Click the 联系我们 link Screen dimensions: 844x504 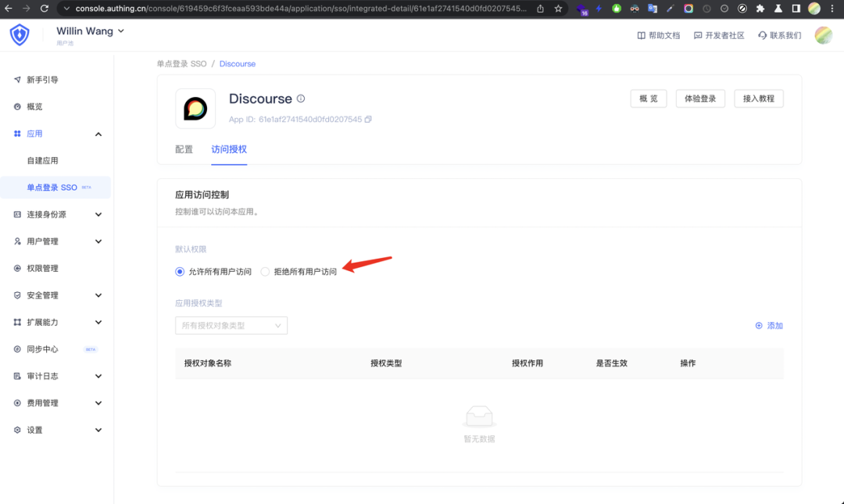point(779,35)
